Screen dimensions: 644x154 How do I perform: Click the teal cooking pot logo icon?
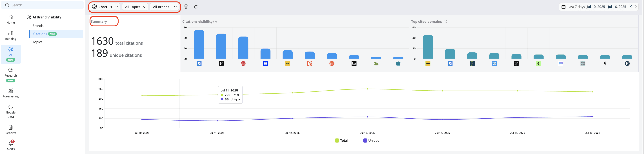point(398,63)
